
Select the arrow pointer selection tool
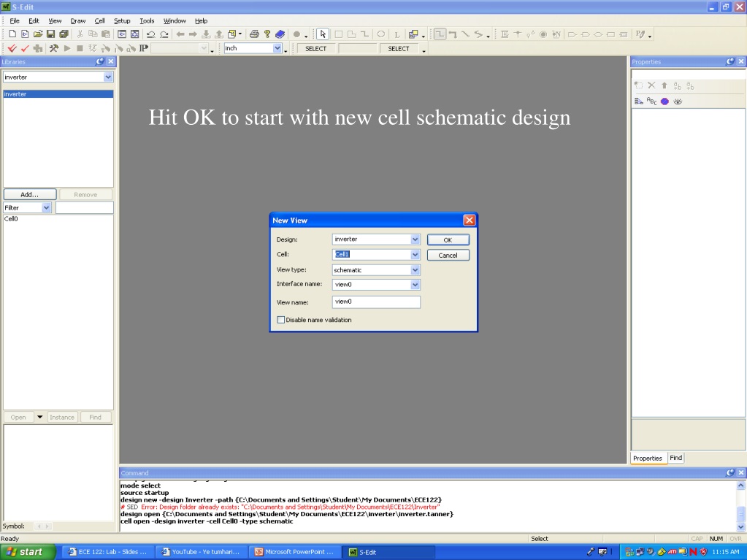[323, 34]
